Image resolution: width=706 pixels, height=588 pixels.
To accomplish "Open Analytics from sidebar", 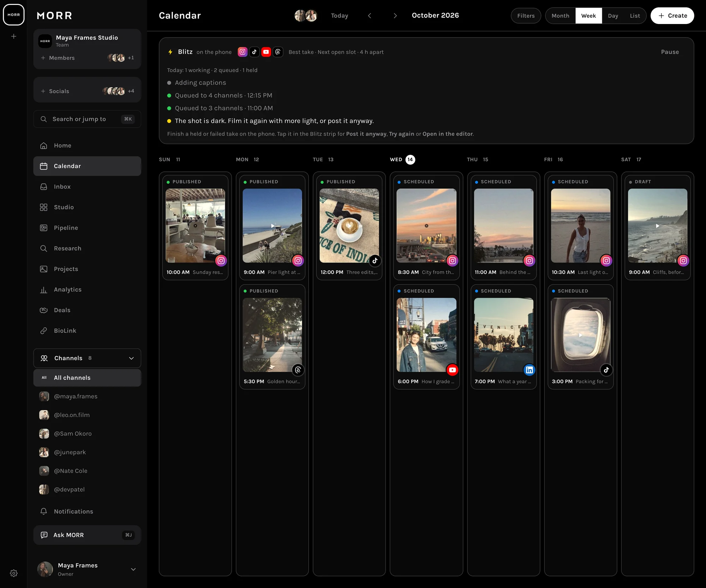I will pyautogui.click(x=87, y=290).
